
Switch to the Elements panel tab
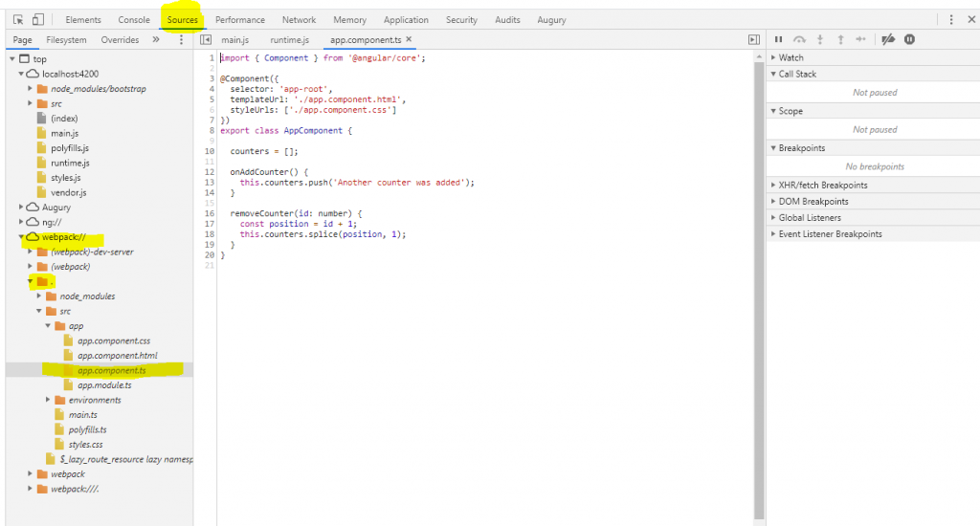click(83, 20)
